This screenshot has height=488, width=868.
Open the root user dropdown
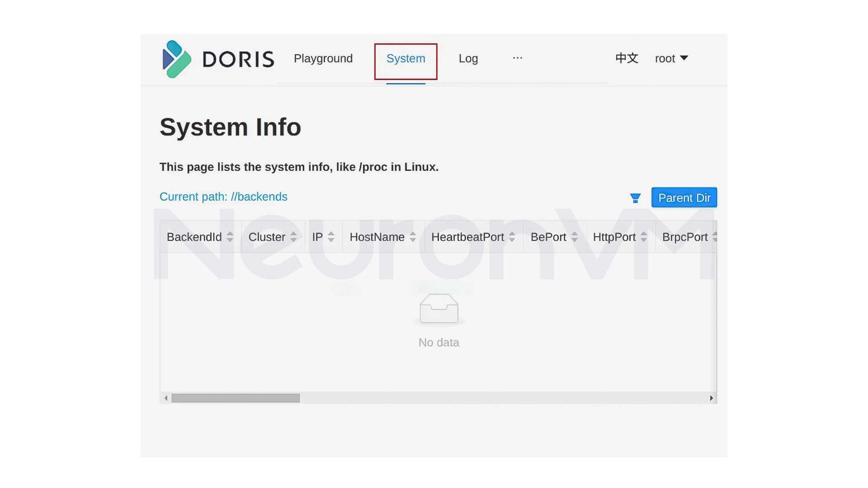coord(671,58)
